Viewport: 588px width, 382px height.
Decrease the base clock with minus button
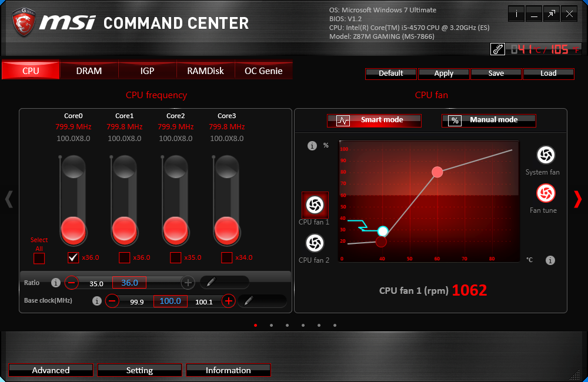[112, 301]
